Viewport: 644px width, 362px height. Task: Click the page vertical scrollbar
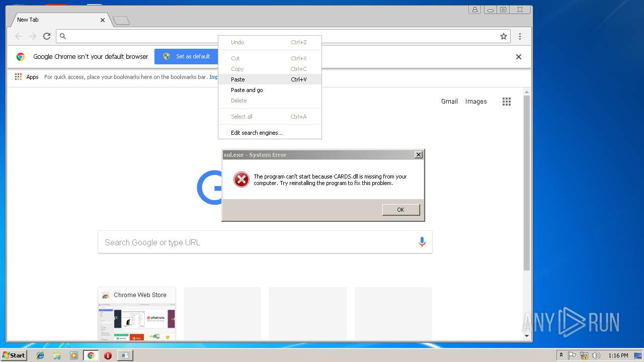pyautogui.click(x=527, y=183)
